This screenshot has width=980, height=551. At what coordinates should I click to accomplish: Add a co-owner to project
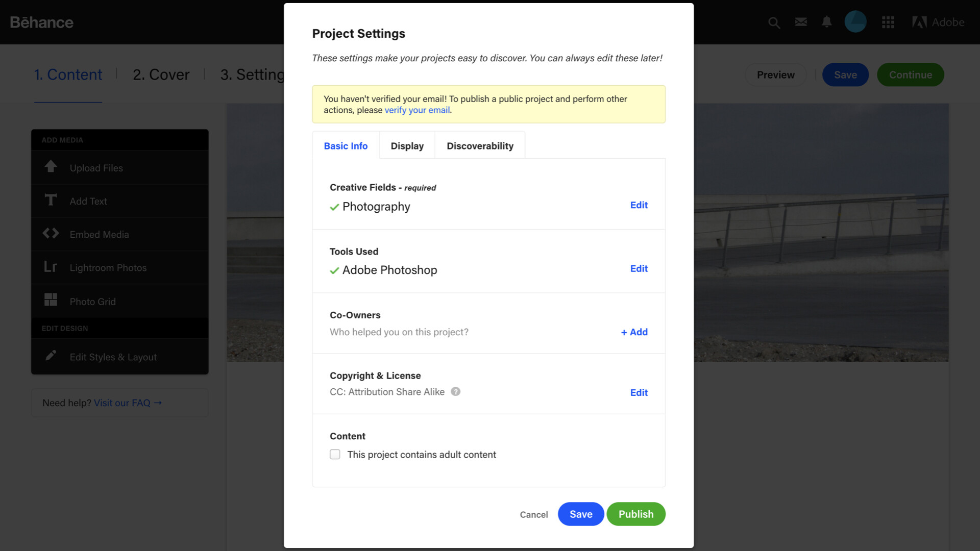pyautogui.click(x=634, y=332)
